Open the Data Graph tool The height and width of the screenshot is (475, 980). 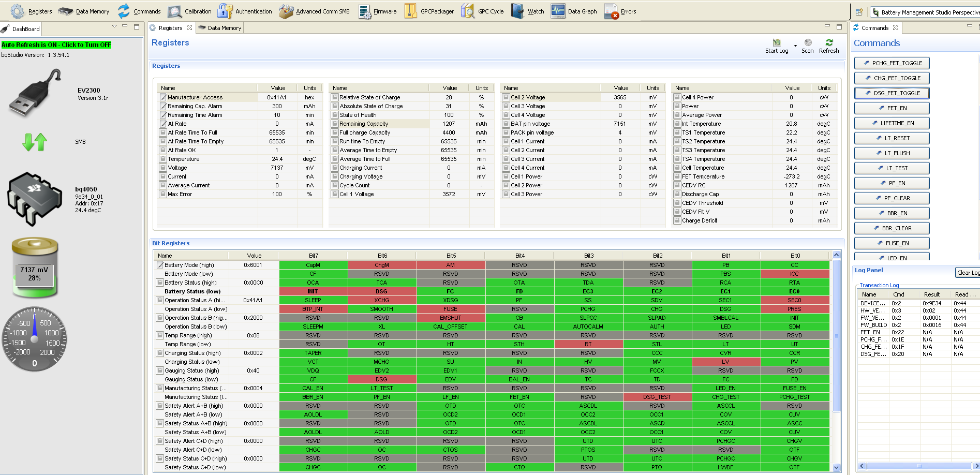[x=574, y=11]
